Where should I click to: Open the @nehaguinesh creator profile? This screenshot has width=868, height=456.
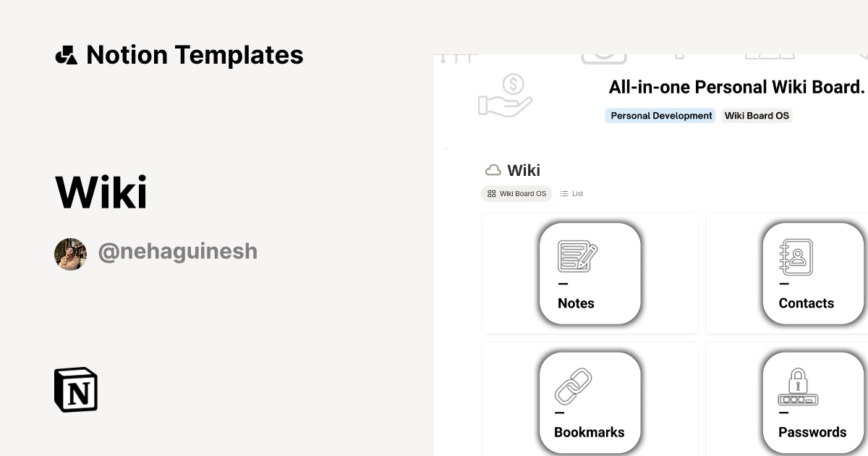pyautogui.click(x=178, y=250)
